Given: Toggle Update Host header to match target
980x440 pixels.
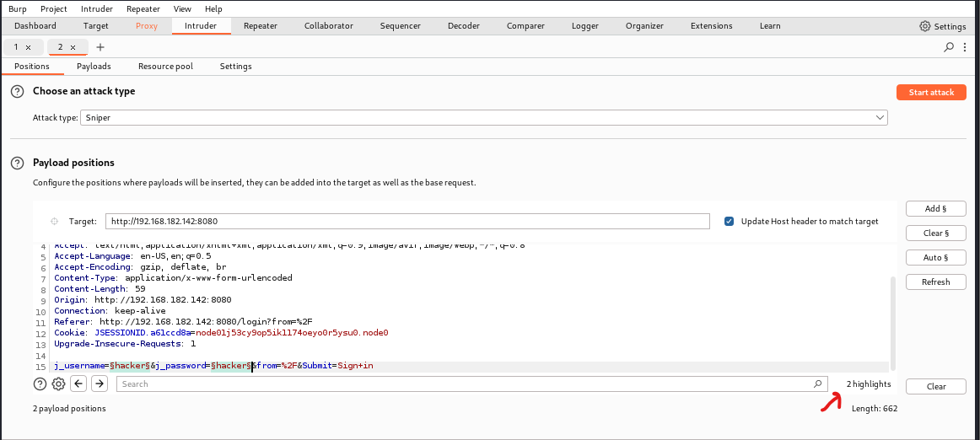Looking at the screenshot, I should tap(729, 222).
